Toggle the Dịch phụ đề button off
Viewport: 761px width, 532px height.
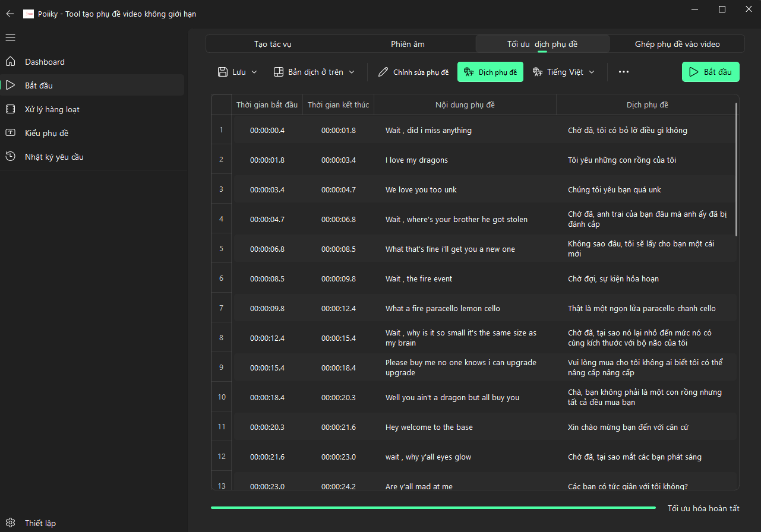(490, 72)
